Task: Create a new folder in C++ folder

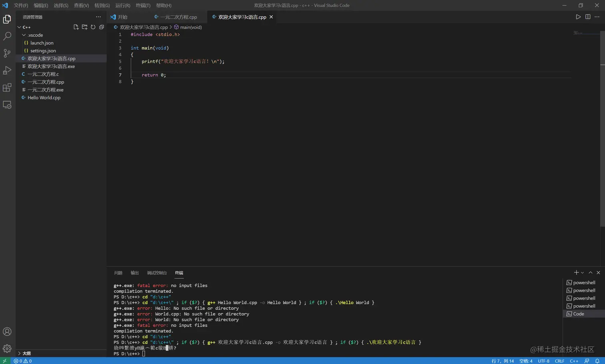Action: coord(84,27)
